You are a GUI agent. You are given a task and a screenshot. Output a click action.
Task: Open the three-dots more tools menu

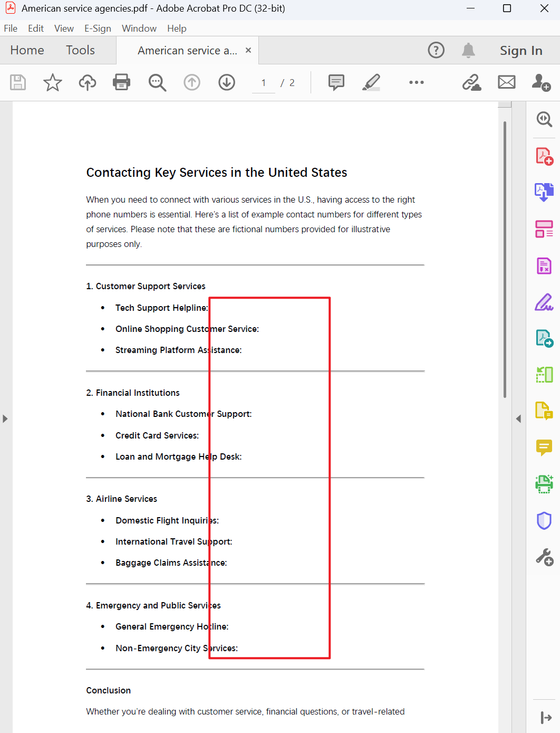point(416,82)
